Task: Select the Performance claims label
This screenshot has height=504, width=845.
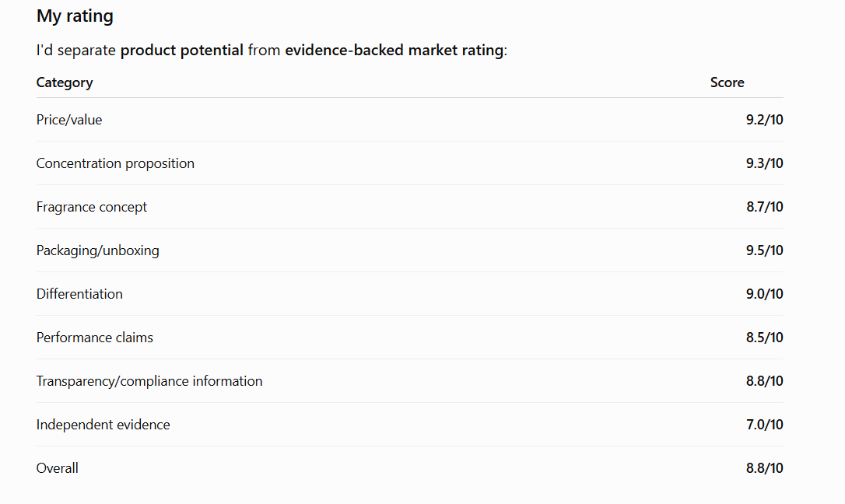Action: point(94,338)
